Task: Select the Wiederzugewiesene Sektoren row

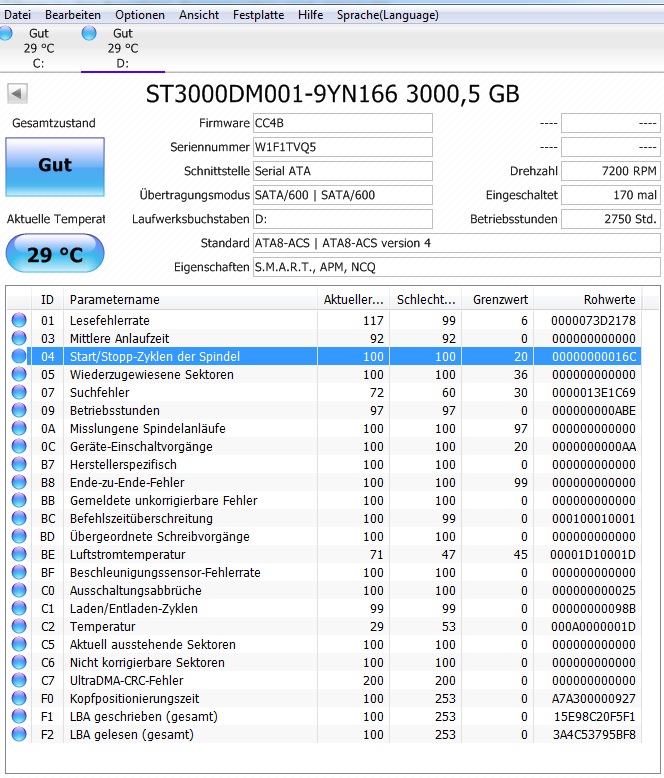Action: (x=325, y=374)
